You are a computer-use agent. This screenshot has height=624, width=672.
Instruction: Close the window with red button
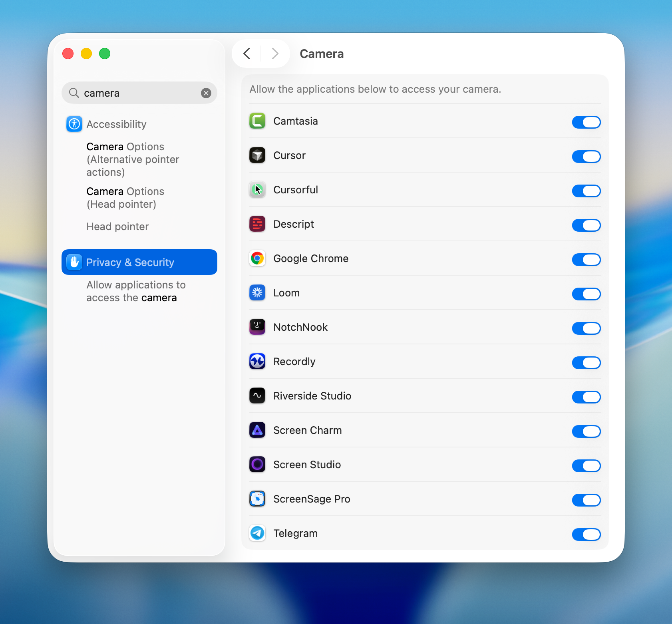coord(68,54)
